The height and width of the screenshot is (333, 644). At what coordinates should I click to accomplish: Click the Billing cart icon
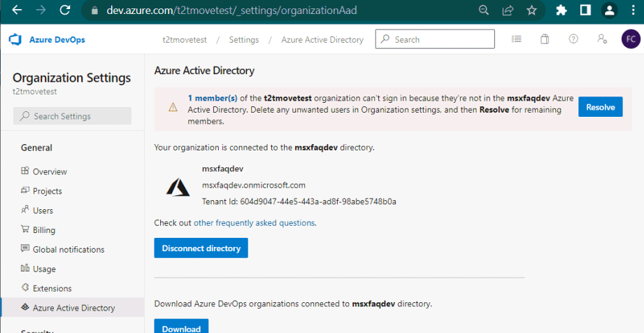point(25,229)
